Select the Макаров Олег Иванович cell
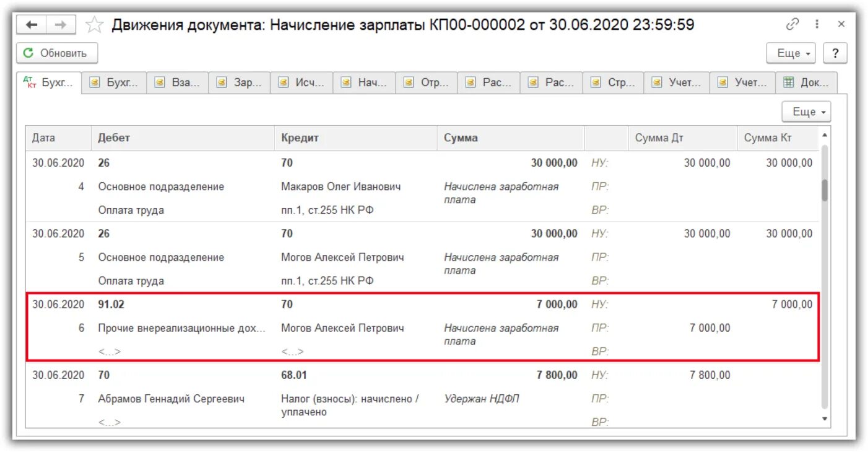The height and width of the screenshot is (452, 868). (x=341, y=186)
